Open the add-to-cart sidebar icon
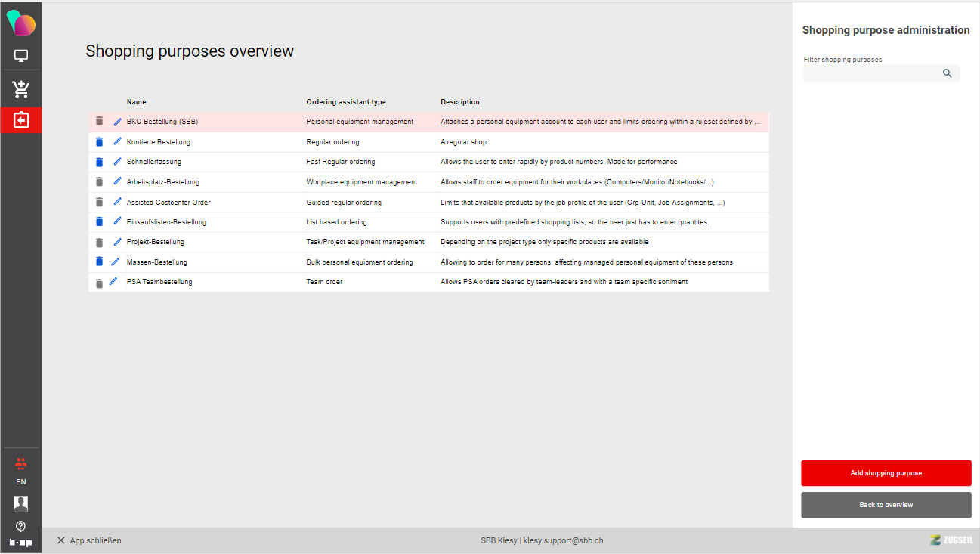Image resolution: width=980 pixels, height=554 pixels. tap(21, 89)
